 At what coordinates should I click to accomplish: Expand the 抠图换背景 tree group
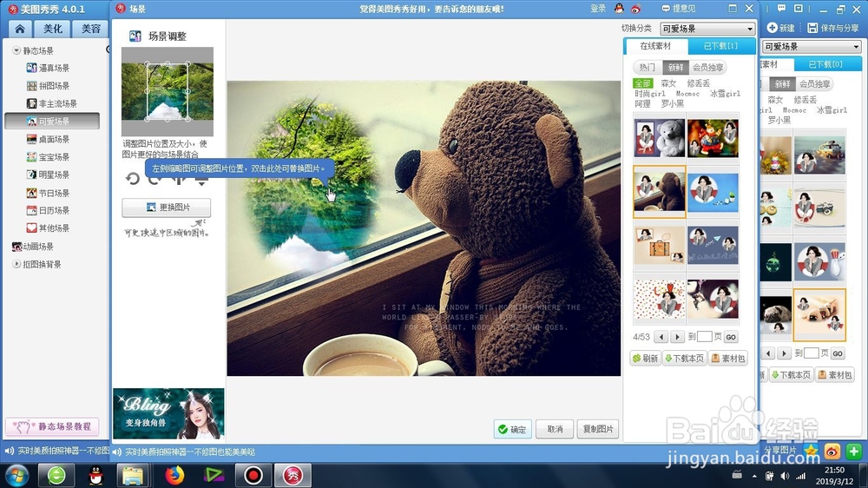(x=16, y=264)
